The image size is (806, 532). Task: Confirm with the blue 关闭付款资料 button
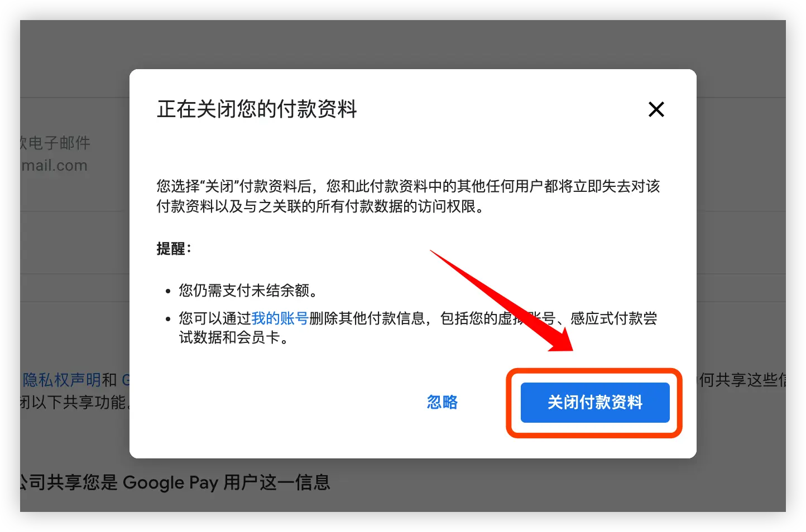(595, 402)
